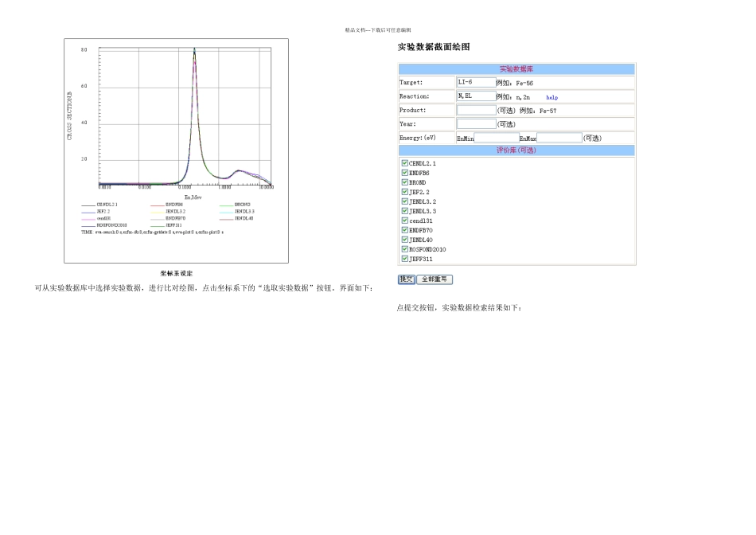
Task: Toggle the JENDL3.2 checkbox
Action: tap(404, 201)
